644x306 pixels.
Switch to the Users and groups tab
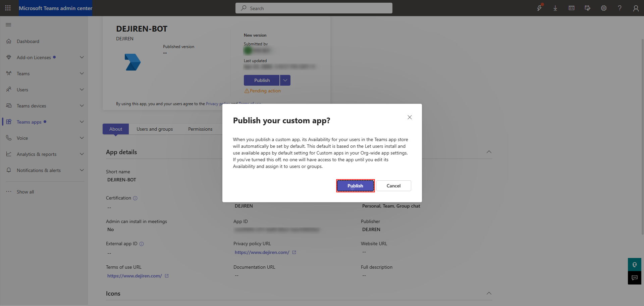pyautogui.click(x=155, y=129)
